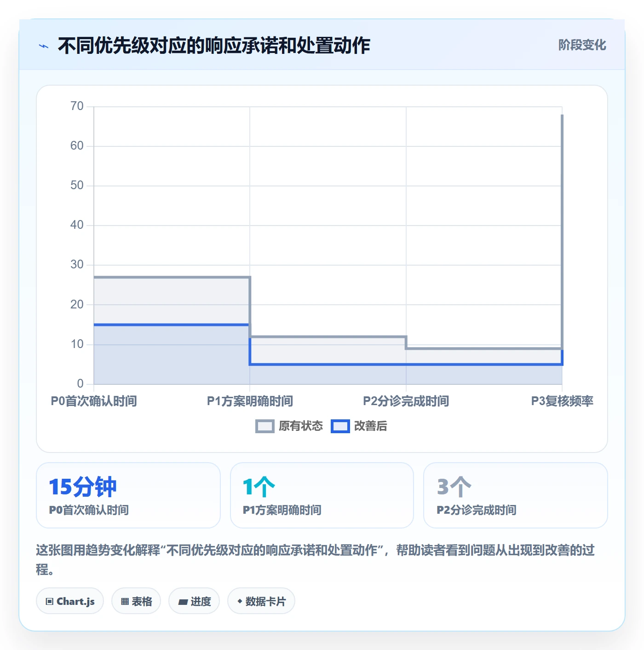Click the y-axis tick label 30
This screenshot has height=650, width=644.
(77, 265)
